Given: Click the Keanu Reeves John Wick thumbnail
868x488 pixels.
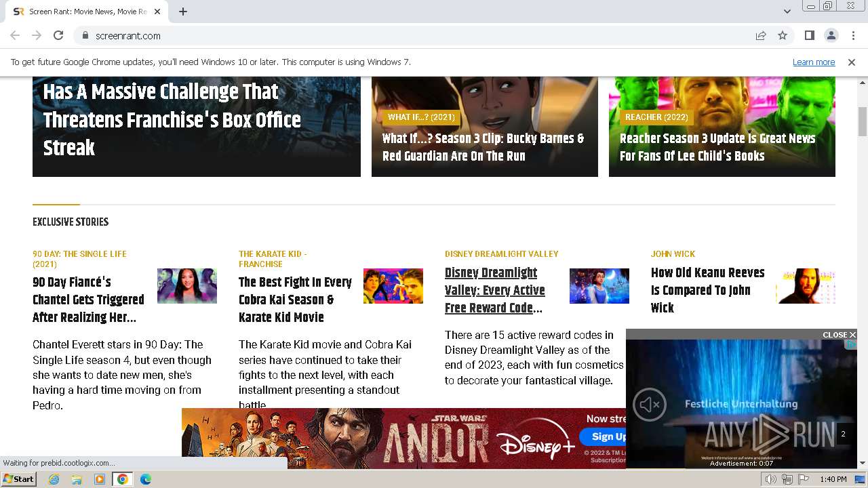Looking at the screenshot, I should [x=806, y=286].
